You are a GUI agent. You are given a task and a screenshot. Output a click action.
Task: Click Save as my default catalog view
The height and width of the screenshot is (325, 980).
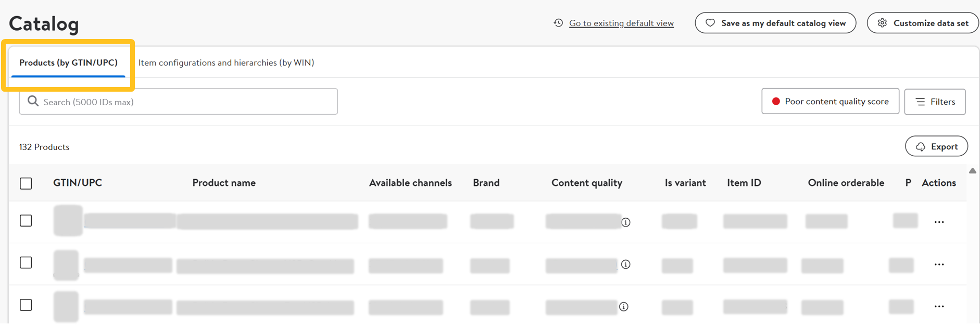pyautogui.click(x=775, y=23)
